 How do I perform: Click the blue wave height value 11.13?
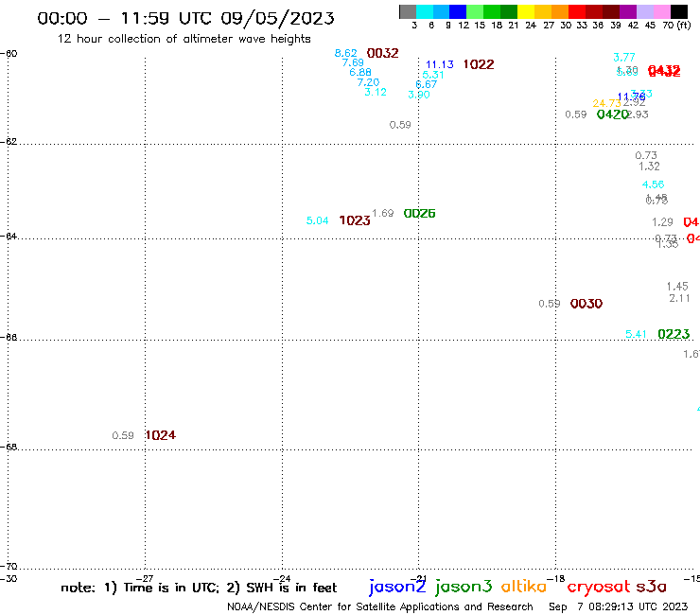click(440, 64)
